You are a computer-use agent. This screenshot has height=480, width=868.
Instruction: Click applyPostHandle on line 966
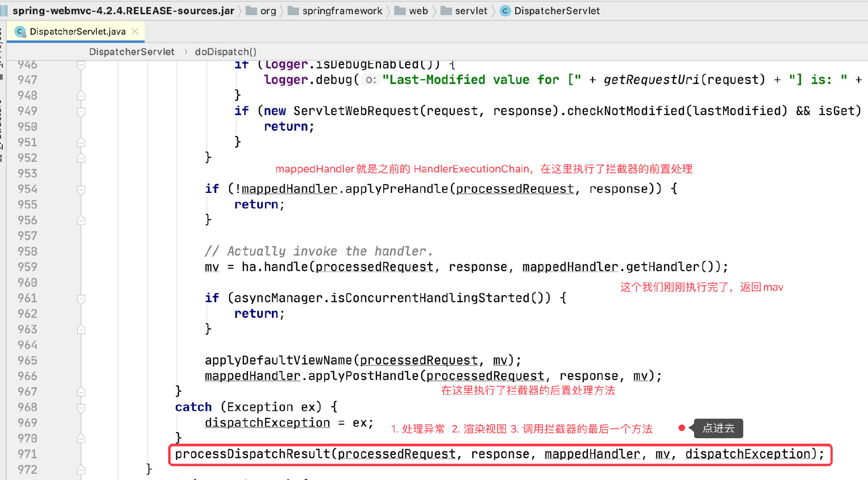tap(363, 376)
